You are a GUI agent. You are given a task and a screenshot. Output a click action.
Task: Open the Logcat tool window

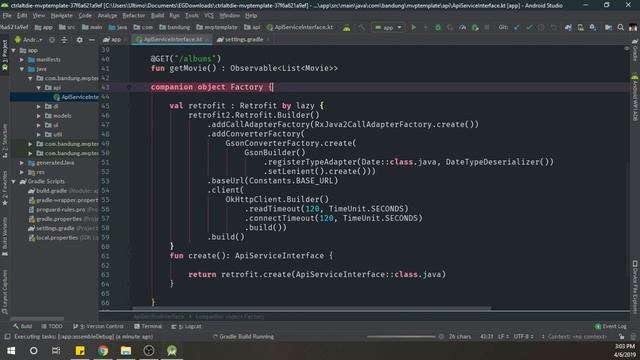187,327
